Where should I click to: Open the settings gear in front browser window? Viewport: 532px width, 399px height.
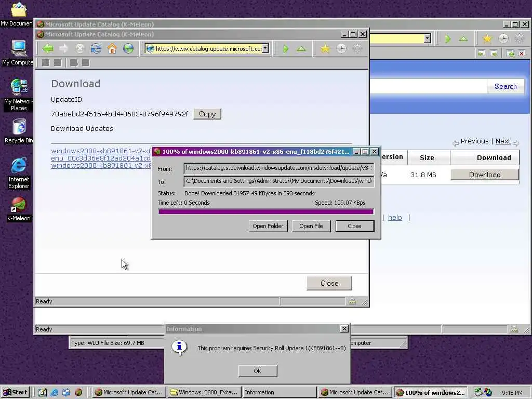[x=357, y=48]
